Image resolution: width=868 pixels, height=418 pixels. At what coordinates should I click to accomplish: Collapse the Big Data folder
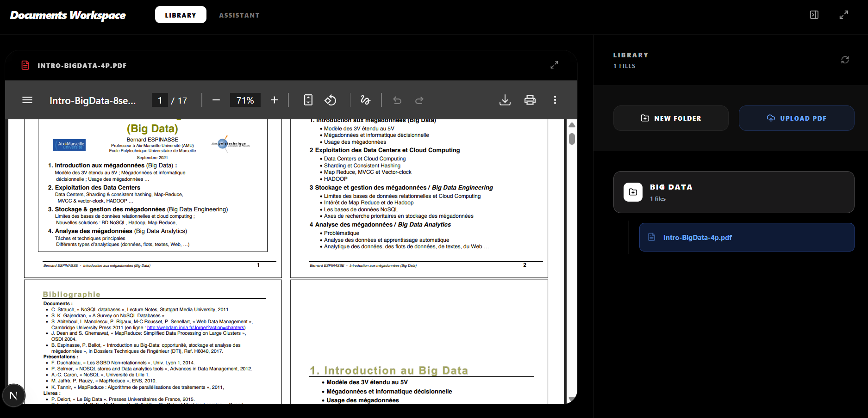coord(734,192)
